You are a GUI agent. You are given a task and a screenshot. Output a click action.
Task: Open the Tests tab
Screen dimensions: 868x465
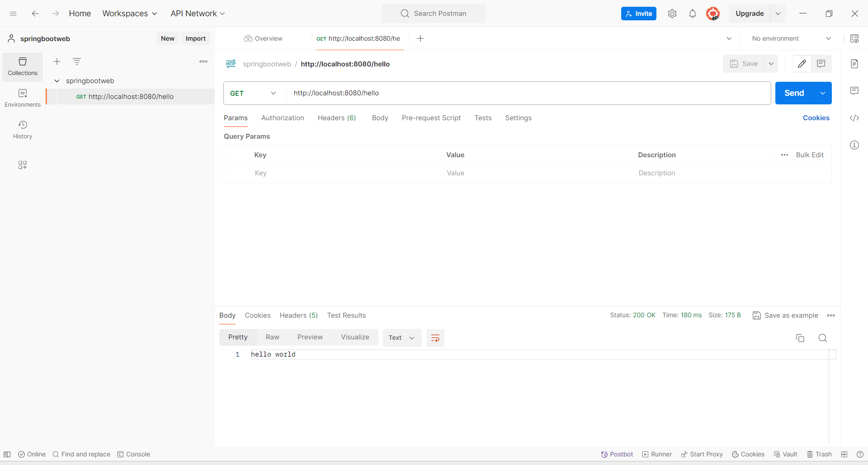pyautogui.click(x=483, y=118)
